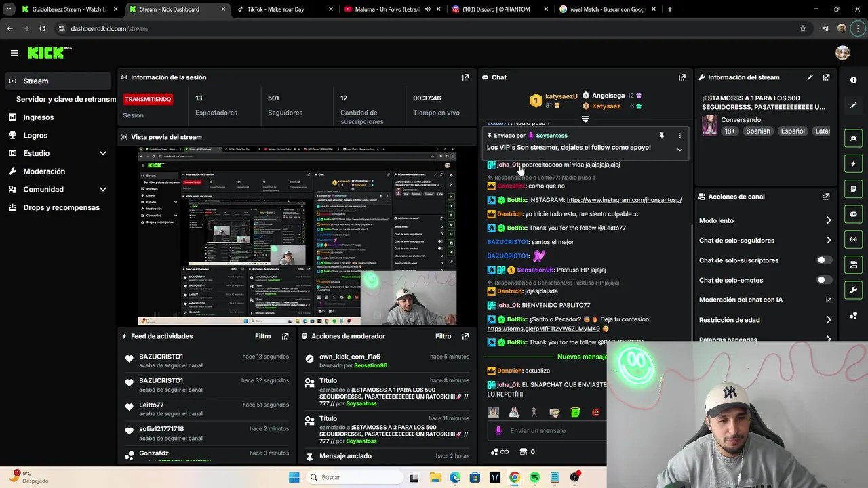Open the user profile avatar menu
Image resolution: width=868 pixels, height=488 pixels.
(842, 53)
